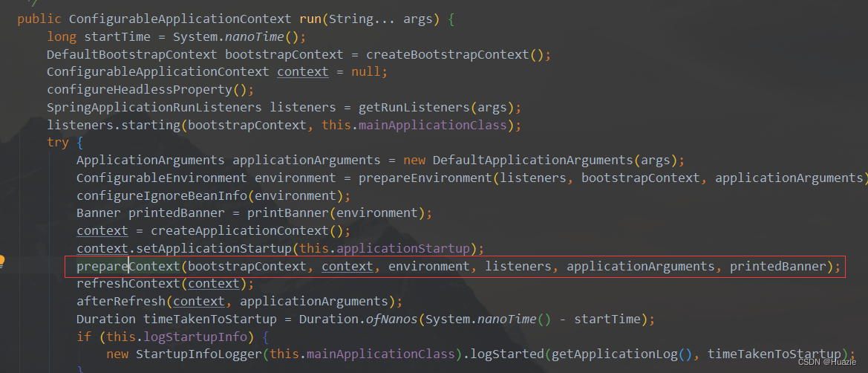Click the ConfigurableEnvironment type name
This screenshot has height=373, width=868.
point(162,178)
